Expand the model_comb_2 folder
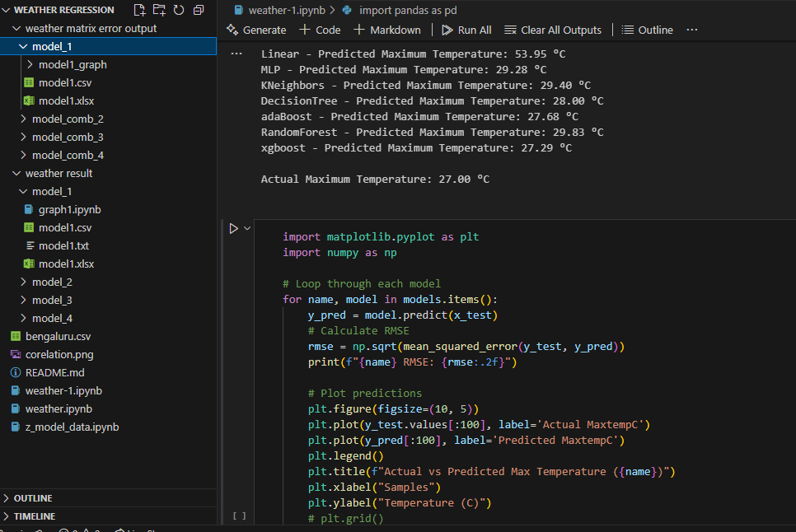This screenshot has width=796, height=532. click(67, 119)
